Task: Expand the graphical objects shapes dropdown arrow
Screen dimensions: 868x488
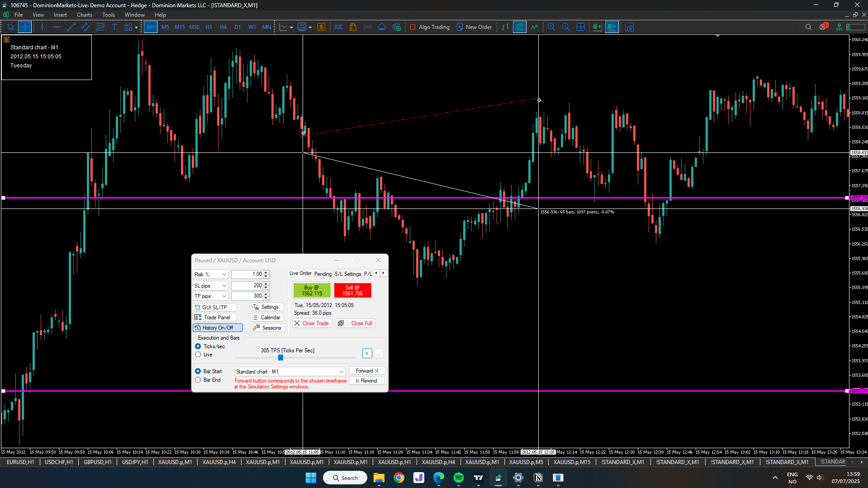Action: click(x=136, y=28)
